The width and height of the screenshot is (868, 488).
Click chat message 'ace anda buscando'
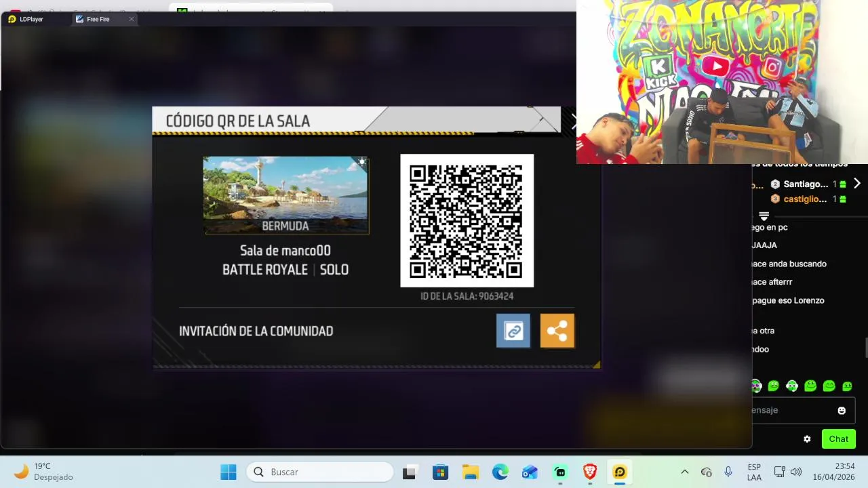click(x=789, y=264)
